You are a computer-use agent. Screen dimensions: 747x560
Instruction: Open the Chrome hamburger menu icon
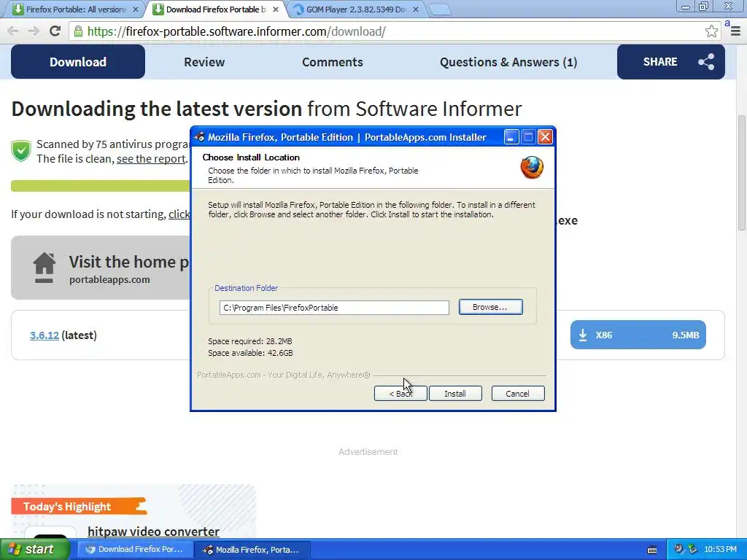tap(735, 31)
